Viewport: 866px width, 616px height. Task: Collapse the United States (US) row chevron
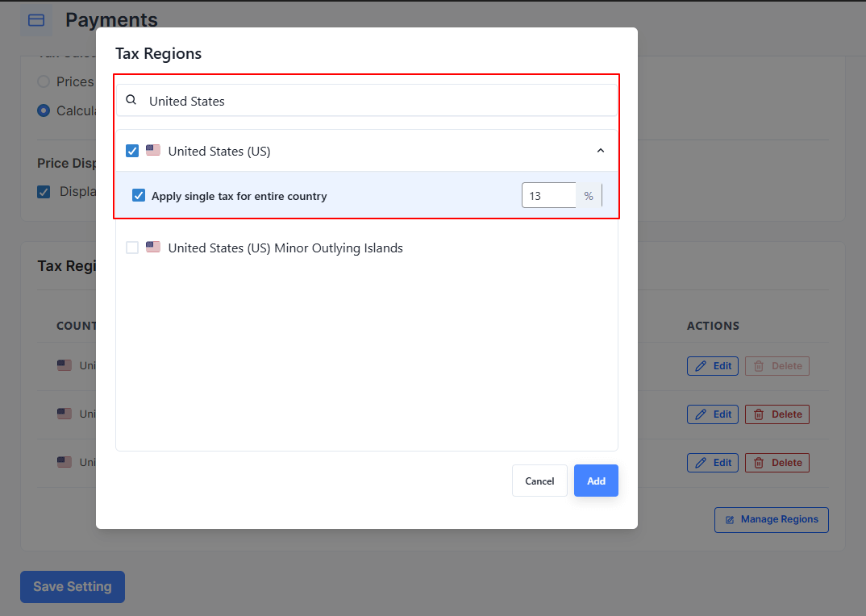click(x=601, y=150)
